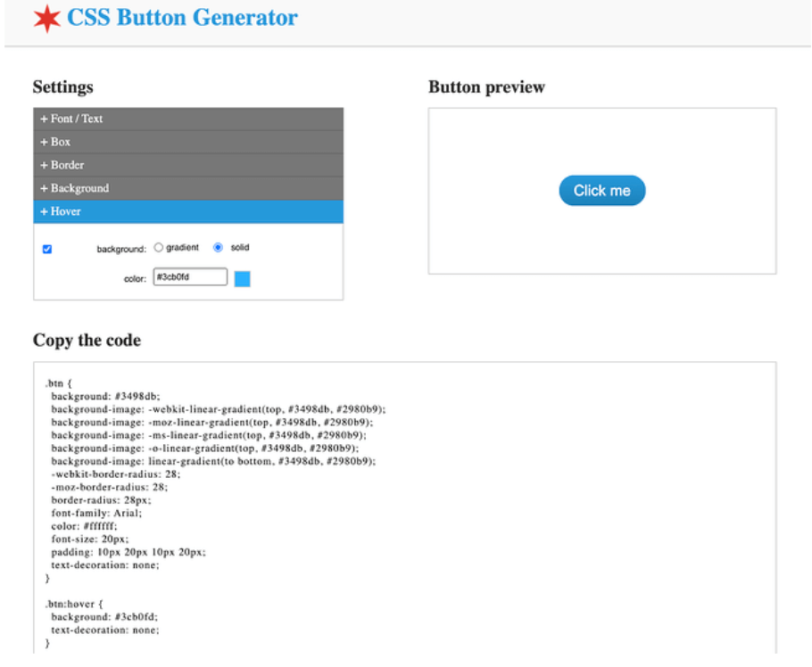Click the Settings heading
Screen dimensions: 812x667
pyautogui.click(x=63, y=86)
